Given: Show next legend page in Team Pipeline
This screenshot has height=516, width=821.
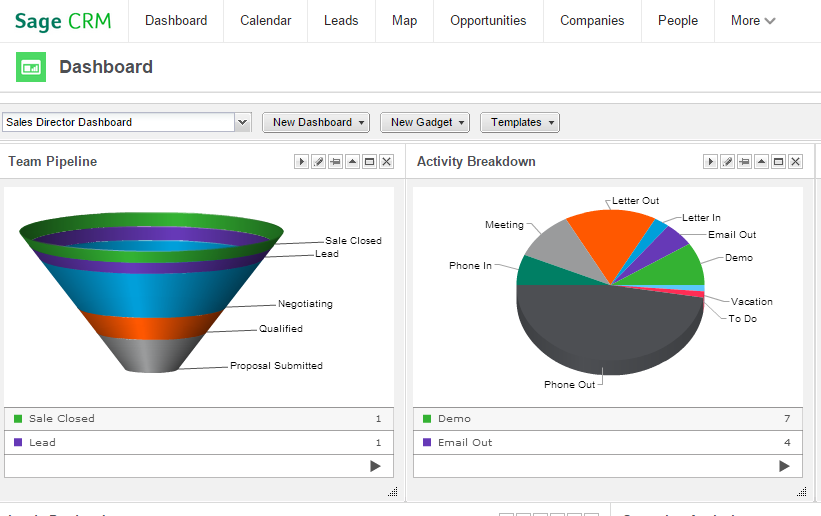Looking at the screenshot, I should tap(375, 466).
